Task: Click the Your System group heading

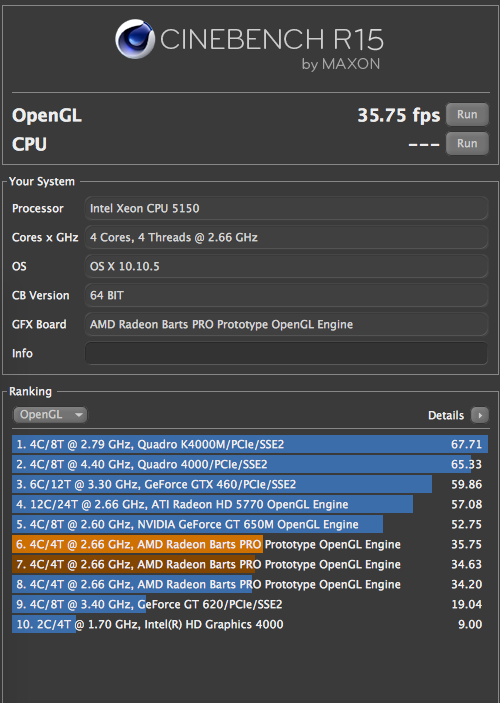Action: click(42, 182)
